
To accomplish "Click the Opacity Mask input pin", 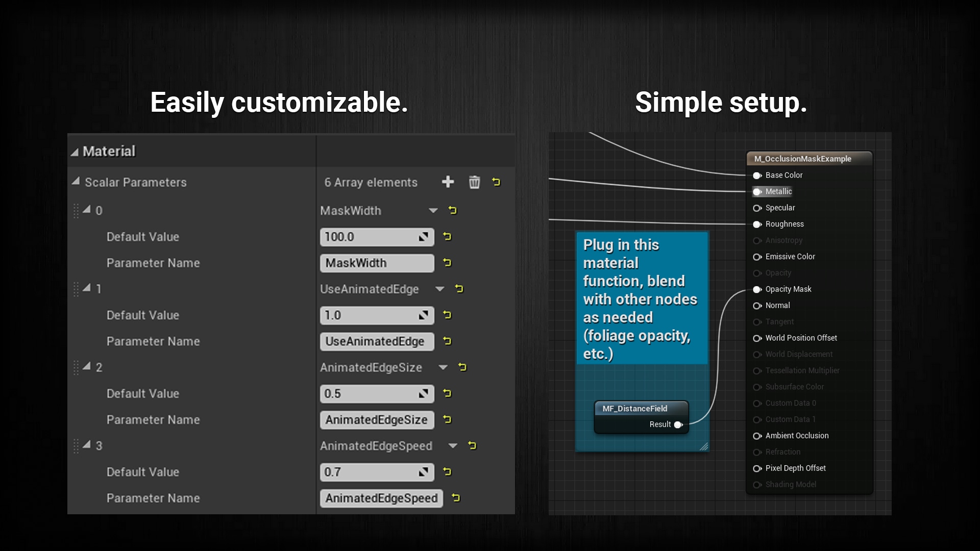I will [x=757, y=289].
